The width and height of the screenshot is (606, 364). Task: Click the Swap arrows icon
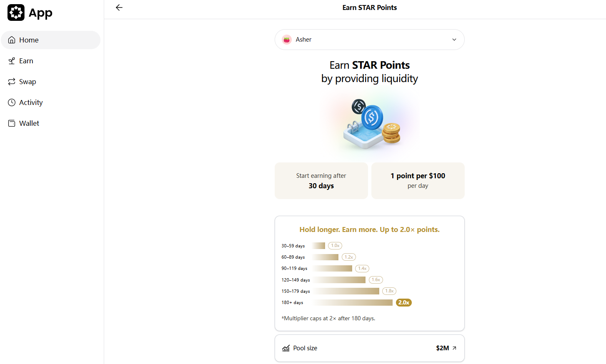[12, 81]
